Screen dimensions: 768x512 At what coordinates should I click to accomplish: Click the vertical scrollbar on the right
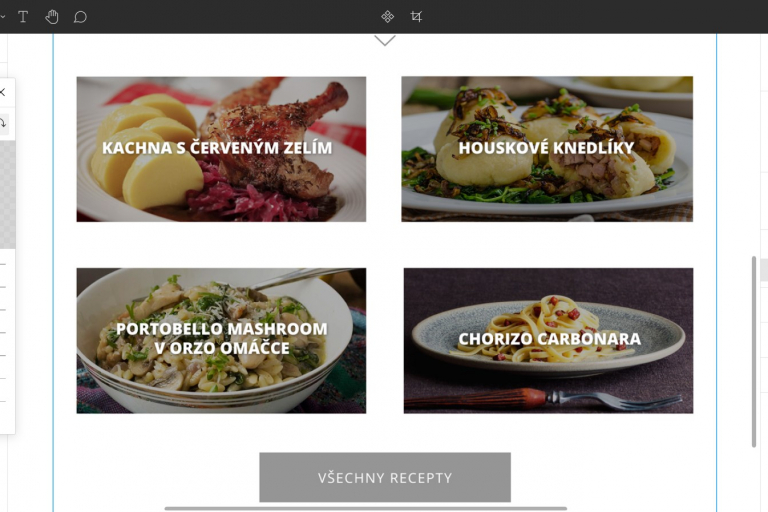(x=754, y=351)
